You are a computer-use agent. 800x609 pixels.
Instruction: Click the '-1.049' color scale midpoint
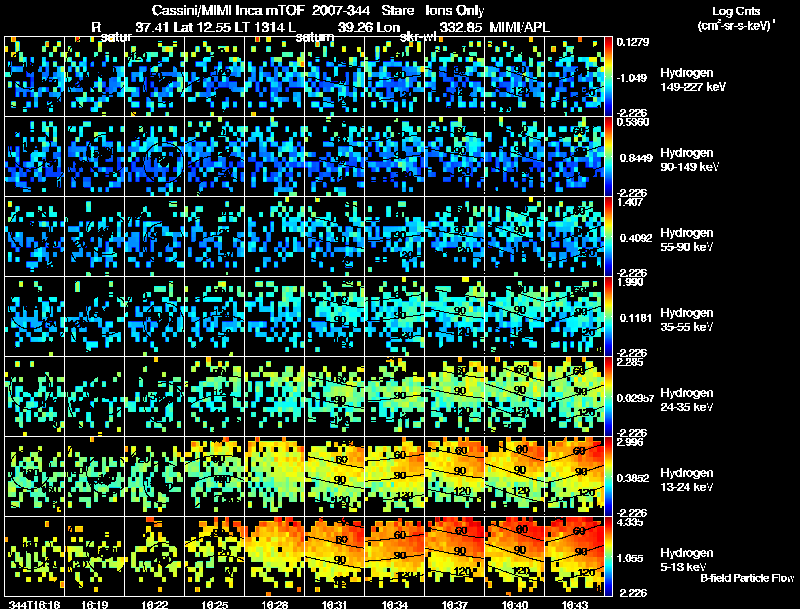[632, 78]
